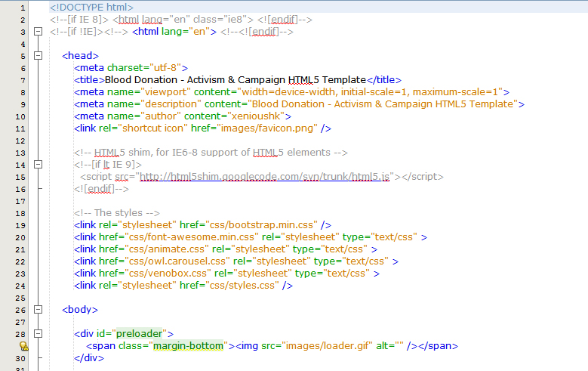Click the author value "xenioushk"
This screenshot has width=588, height=371.
click(x=256, y=116)
